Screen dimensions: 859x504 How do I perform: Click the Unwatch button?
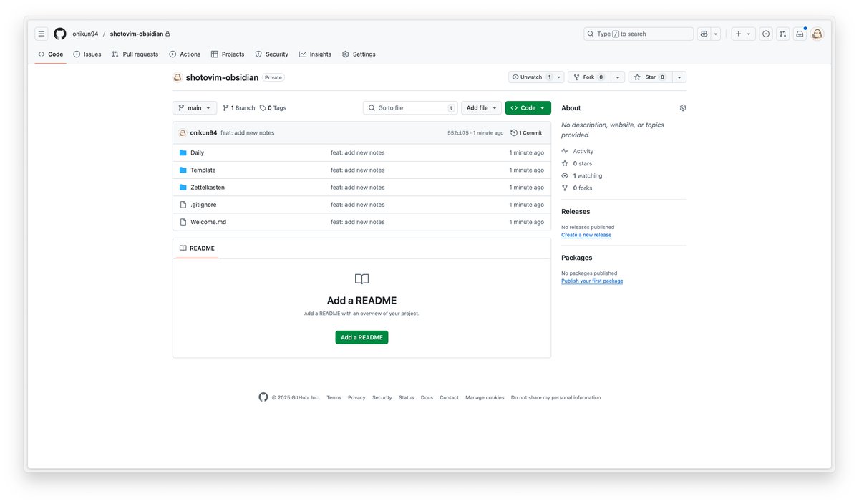click(x=532, y=77)
